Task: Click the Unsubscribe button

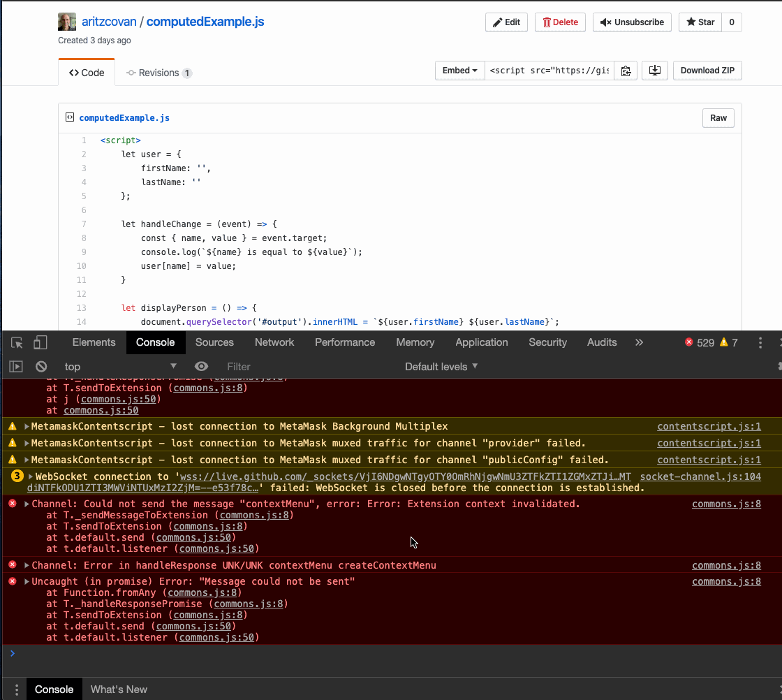Action: pyautogui.click(x=632, y=22)
